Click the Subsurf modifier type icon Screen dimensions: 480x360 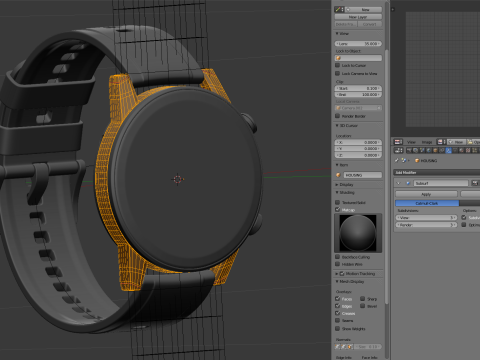pyautogui.click(x=408, y=183)
